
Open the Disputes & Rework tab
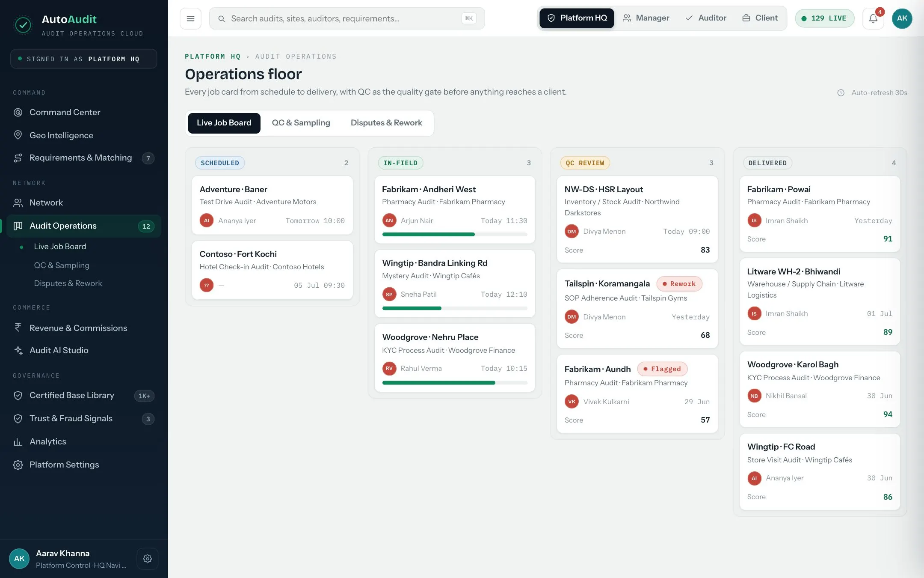pos(386,123)
